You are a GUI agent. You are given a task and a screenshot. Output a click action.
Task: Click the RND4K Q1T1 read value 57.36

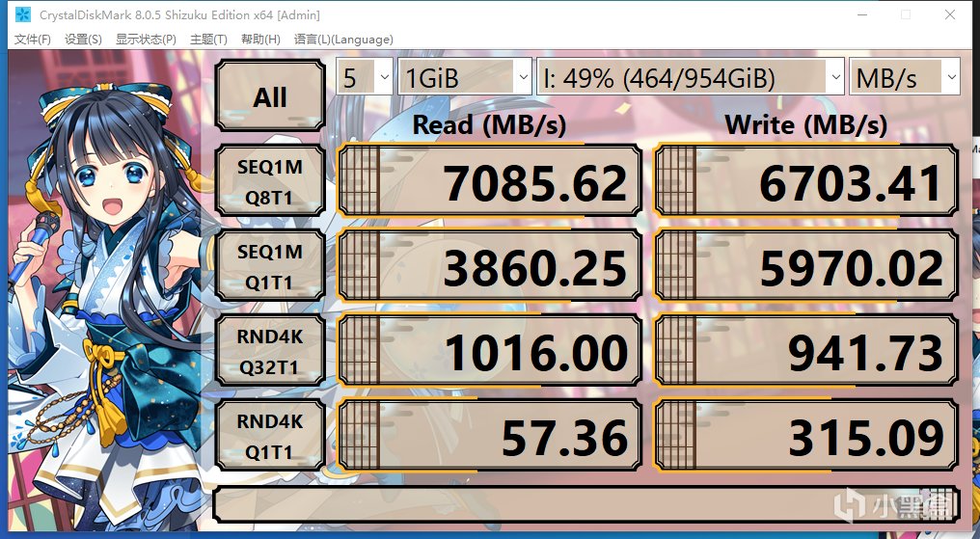coord(489,435)
